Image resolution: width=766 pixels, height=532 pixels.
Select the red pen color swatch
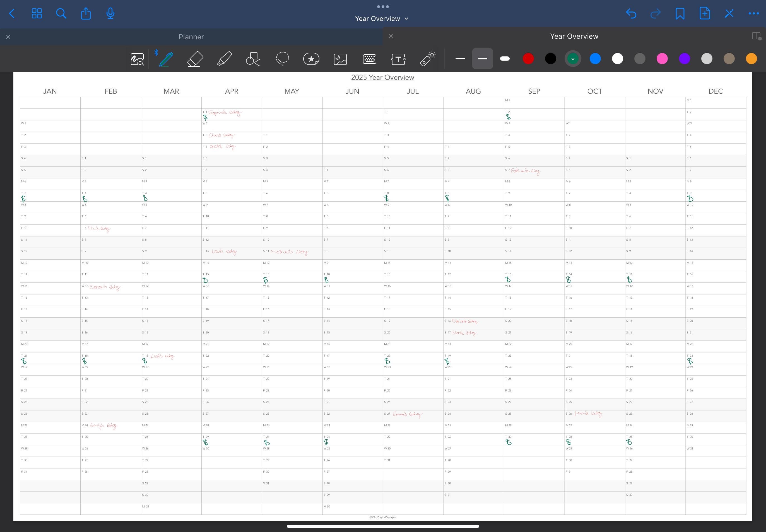pyautogui.click(x=528, y=59)
